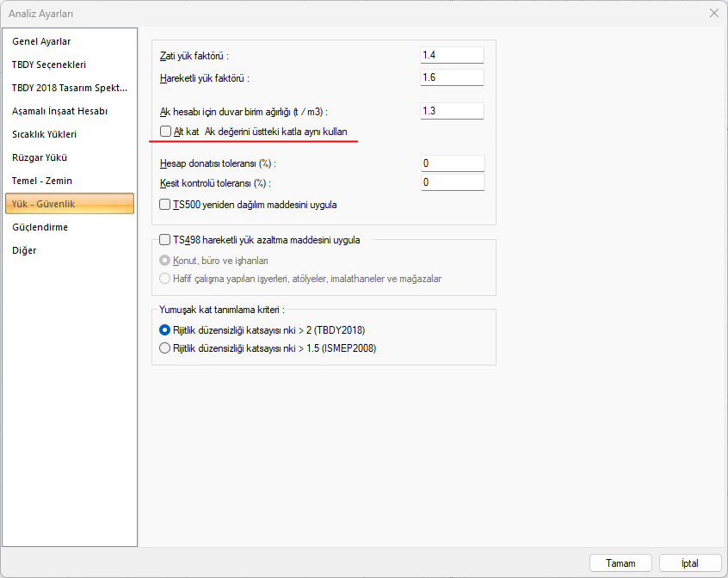This screenshot has width=728, height=578.
Task: Click the Zati yük faktörü field
Action: (452, 55)
